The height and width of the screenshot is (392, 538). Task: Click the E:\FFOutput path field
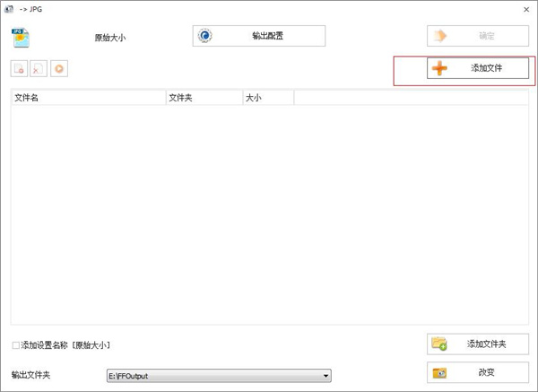213,375
